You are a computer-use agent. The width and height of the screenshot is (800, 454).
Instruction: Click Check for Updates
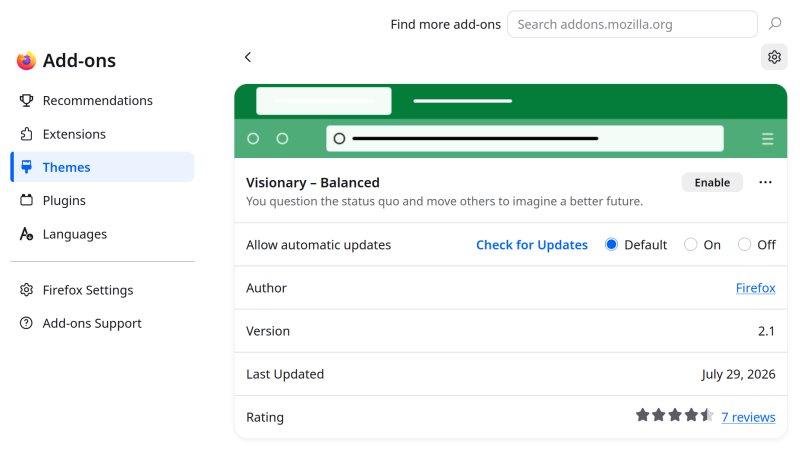click(532, 245)
